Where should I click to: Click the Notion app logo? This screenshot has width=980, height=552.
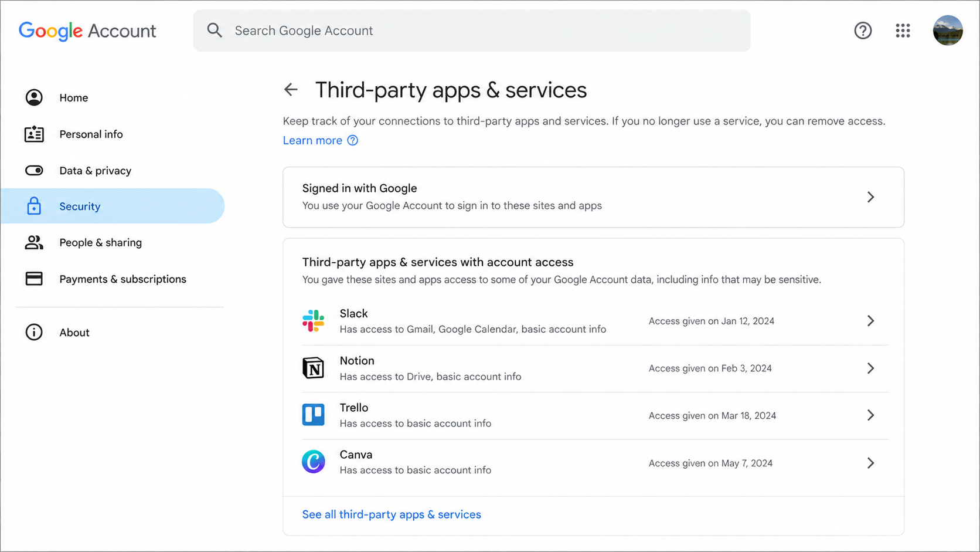[x=314, y=368]
